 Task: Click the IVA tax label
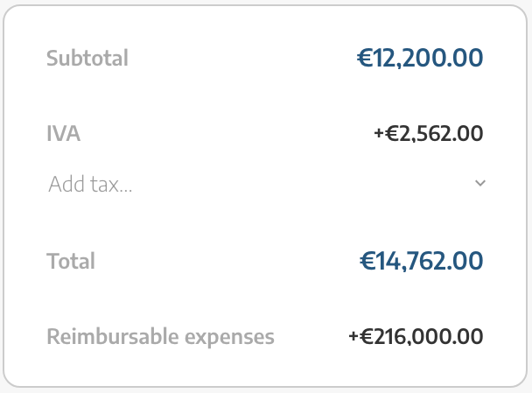click(x=64, y=133)
